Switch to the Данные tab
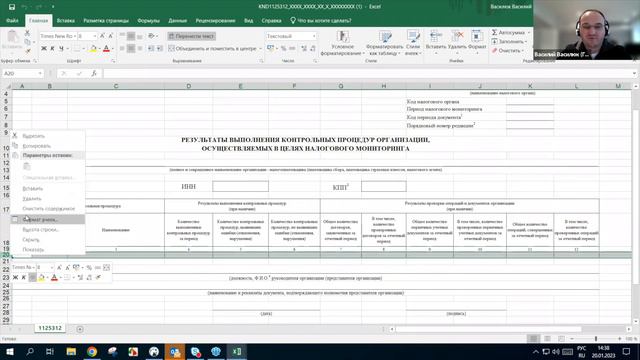This screenshot has width=640, height=360. click(x=178, y=20)
